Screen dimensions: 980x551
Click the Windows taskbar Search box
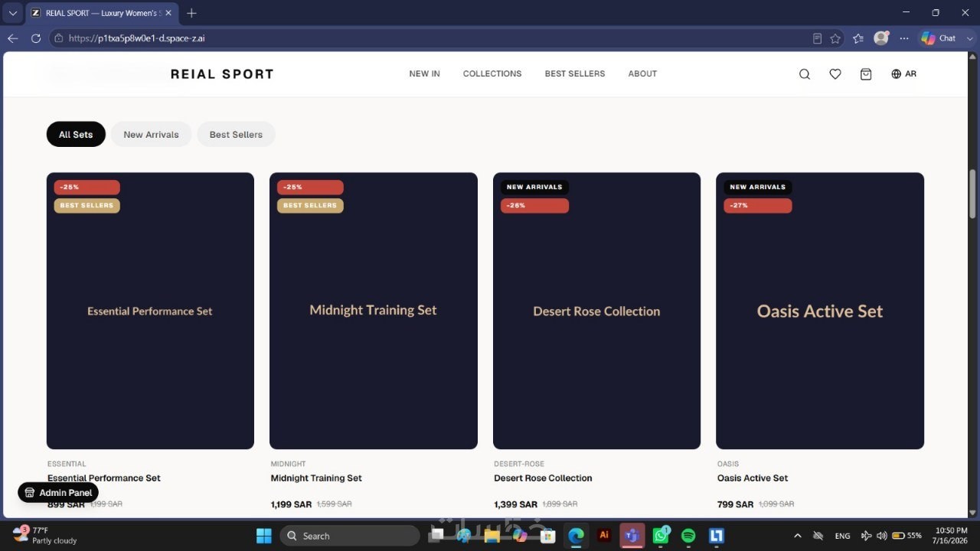(350, 536)
